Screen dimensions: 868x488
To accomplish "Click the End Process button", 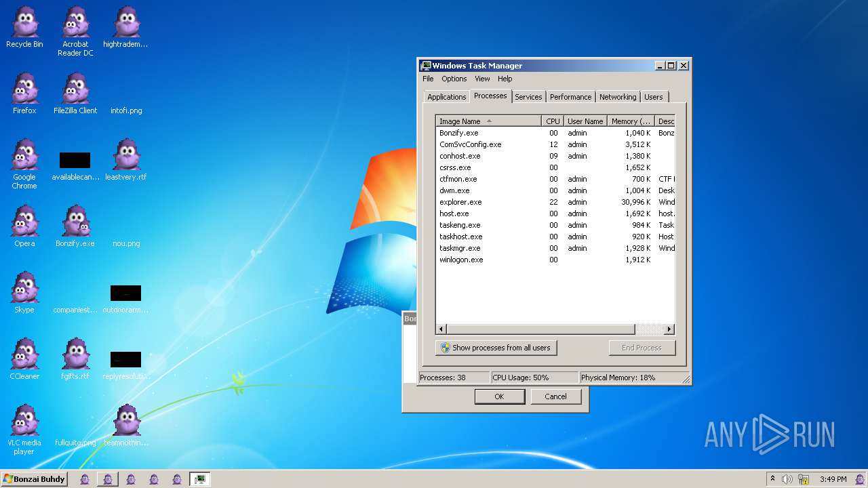I will pyautogui.click(x=642, y=348).
